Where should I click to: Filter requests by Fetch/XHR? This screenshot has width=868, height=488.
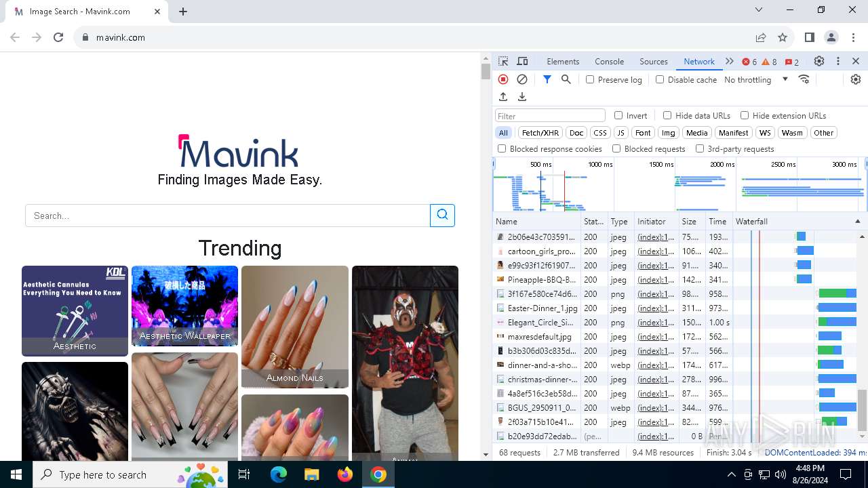[x=540, y=133]
